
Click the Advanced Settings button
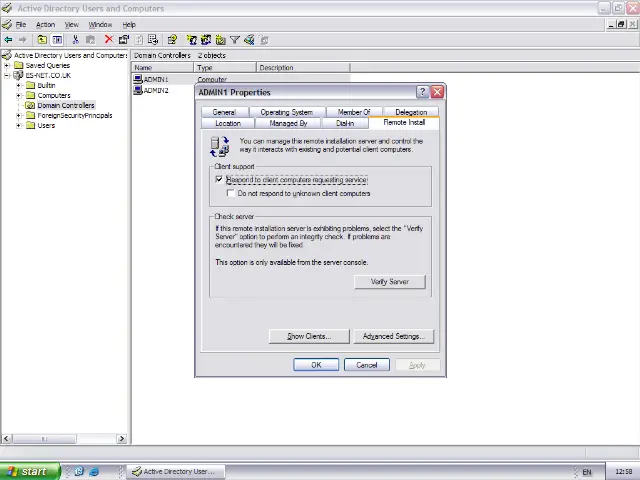(x=393, y=336)
